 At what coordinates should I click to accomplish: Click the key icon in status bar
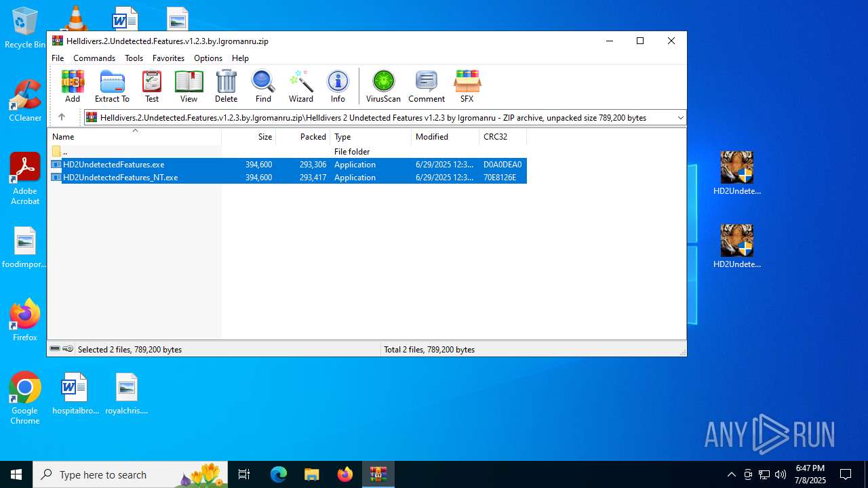(68, 349)
